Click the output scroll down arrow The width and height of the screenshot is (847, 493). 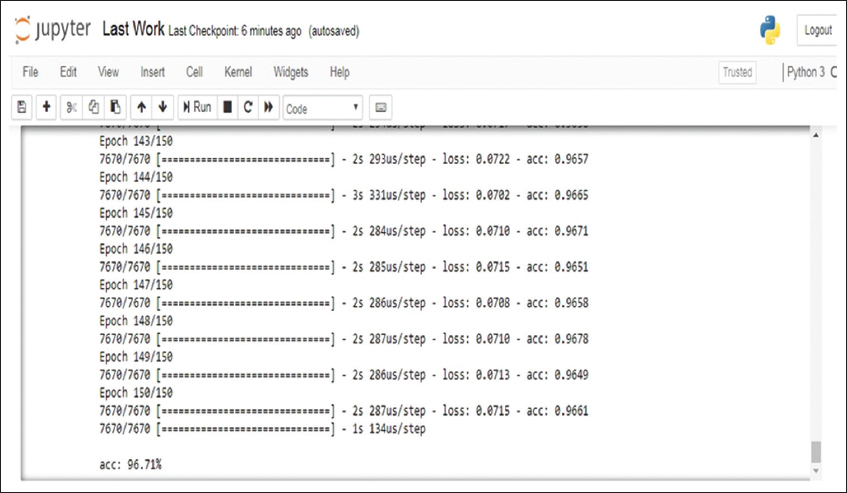[816, 471]
